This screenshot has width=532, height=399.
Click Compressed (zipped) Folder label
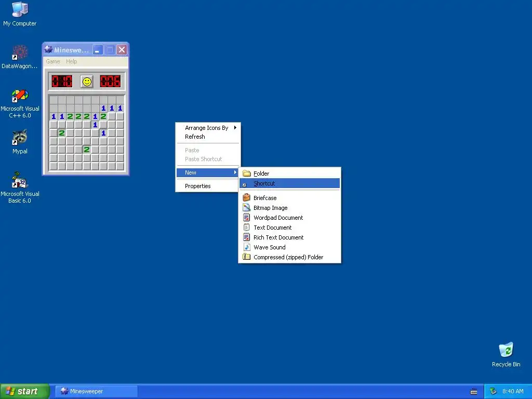click(x=288, y=257)
